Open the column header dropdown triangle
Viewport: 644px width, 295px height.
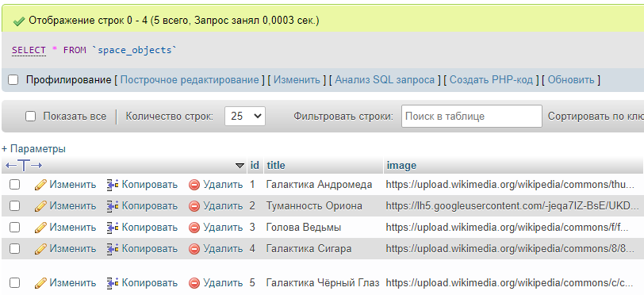pyautogui.click(x=240, y=166)
